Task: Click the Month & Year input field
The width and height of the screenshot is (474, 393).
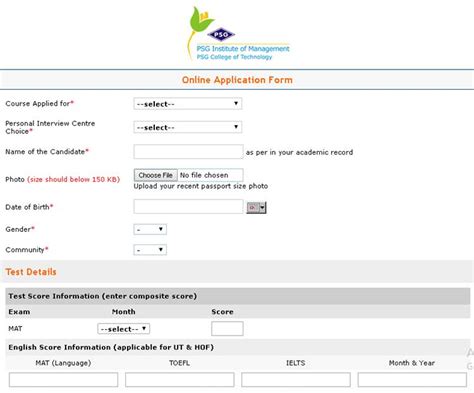Action: click(412, 380)
